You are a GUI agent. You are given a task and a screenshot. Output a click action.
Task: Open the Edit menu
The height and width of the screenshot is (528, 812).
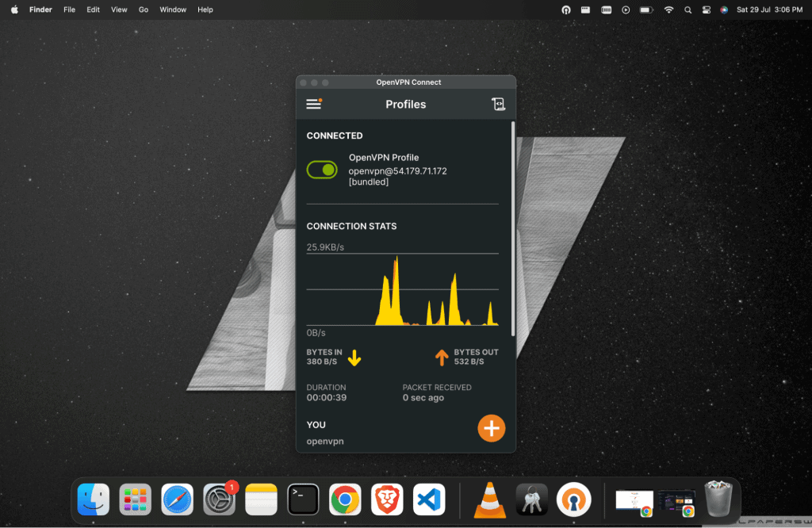point(94,10)
